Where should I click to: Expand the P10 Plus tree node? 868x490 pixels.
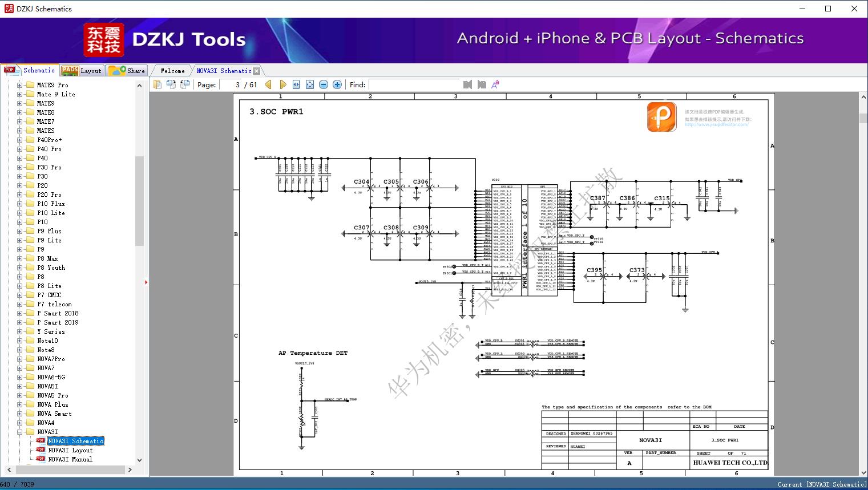point(20,204)
